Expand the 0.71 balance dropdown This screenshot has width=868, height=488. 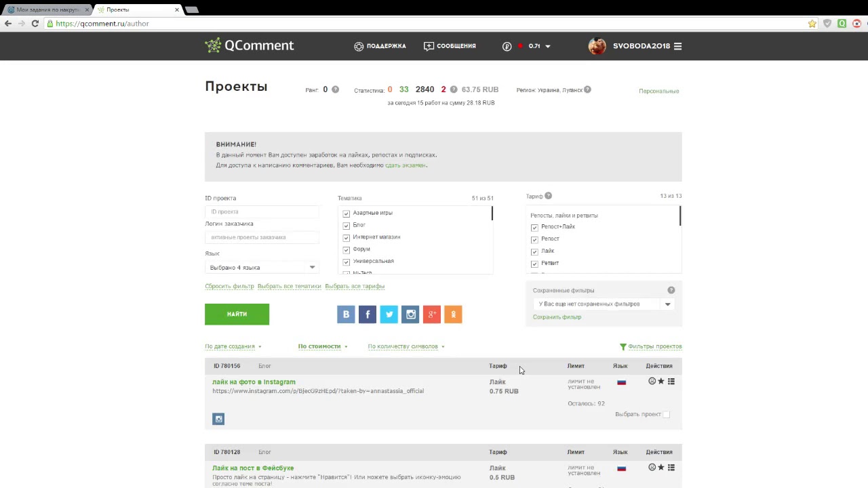(547, 46)
